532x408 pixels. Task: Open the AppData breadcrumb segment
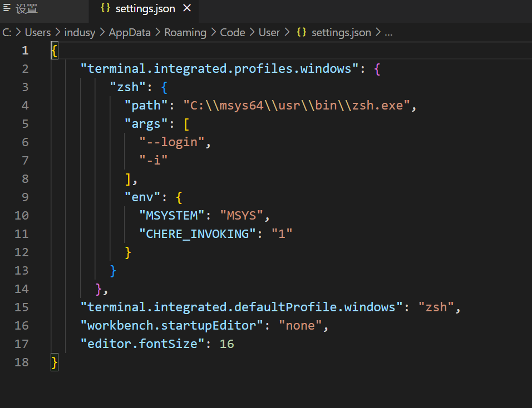click(x=129, y=32)
